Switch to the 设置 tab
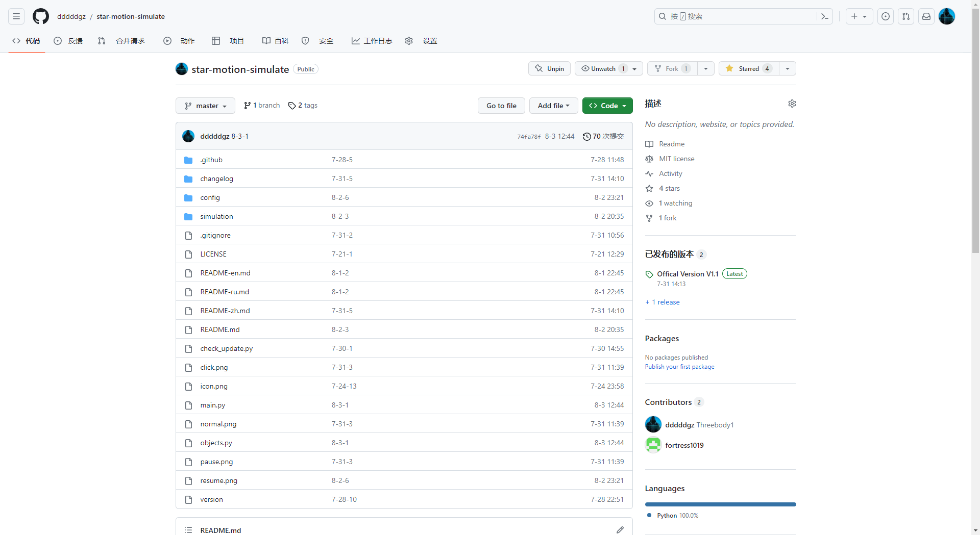The height and width of the screenshot is (535, 980). click(421, 41)
